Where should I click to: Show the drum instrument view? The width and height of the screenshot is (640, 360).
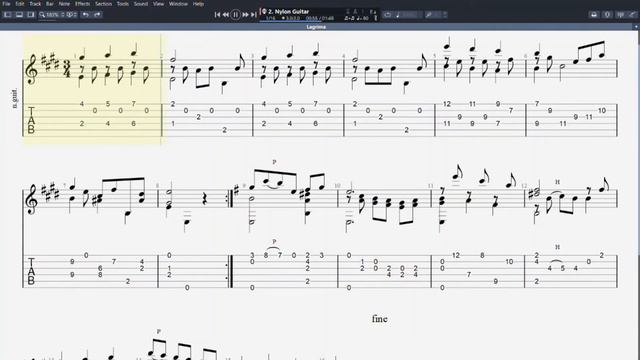[607, 15]
